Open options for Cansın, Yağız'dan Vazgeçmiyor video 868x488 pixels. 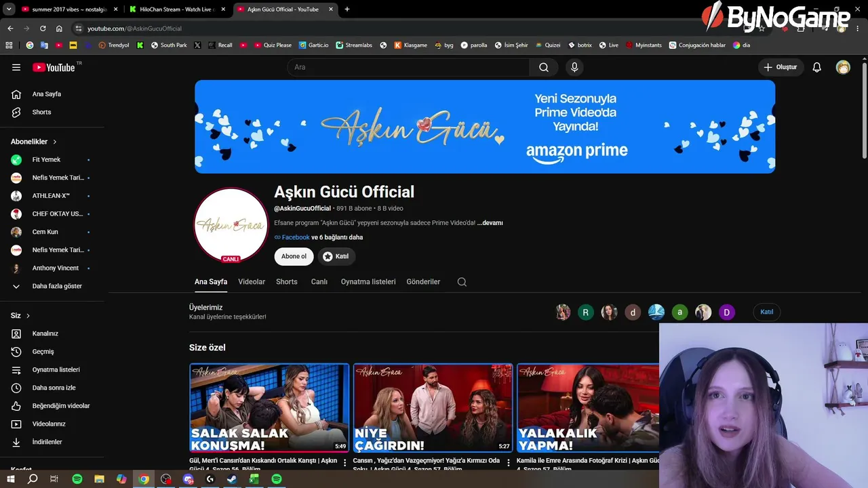[x=508, y=463]
